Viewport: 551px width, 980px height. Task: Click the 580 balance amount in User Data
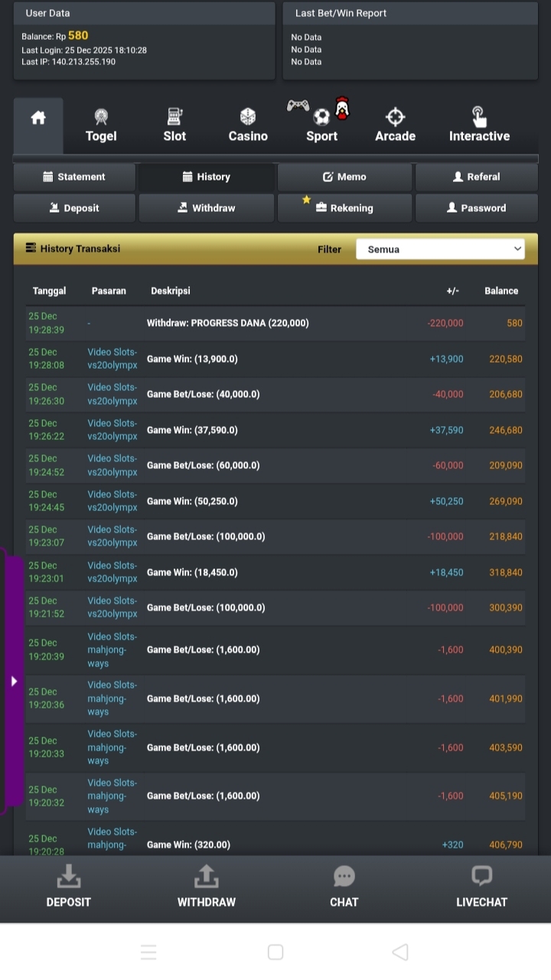(78, 35)
